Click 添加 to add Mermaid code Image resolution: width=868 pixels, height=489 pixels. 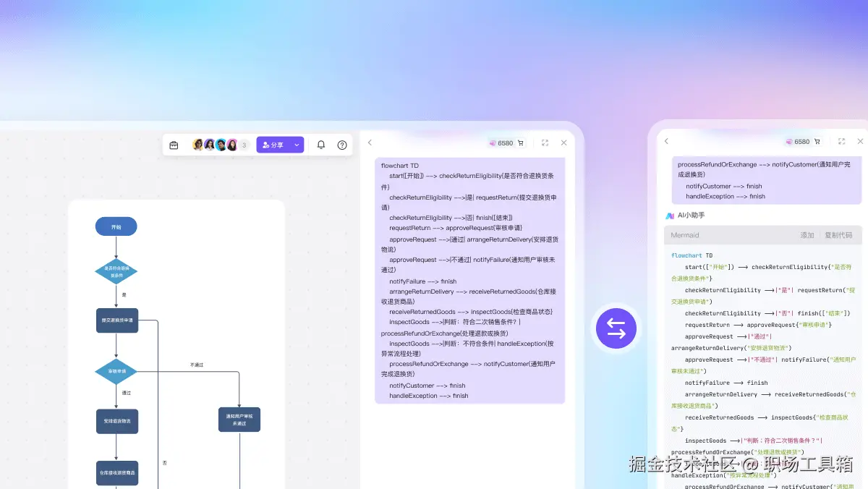point(807,235)
